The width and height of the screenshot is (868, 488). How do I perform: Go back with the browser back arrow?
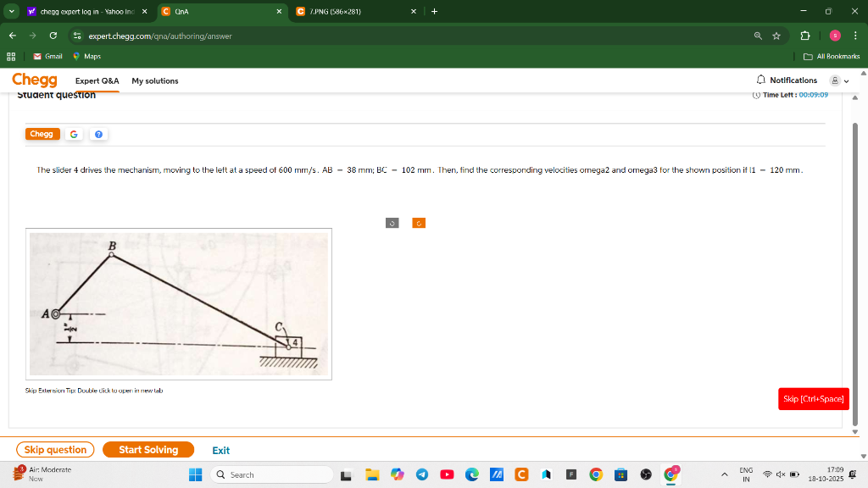coord(13,36)
